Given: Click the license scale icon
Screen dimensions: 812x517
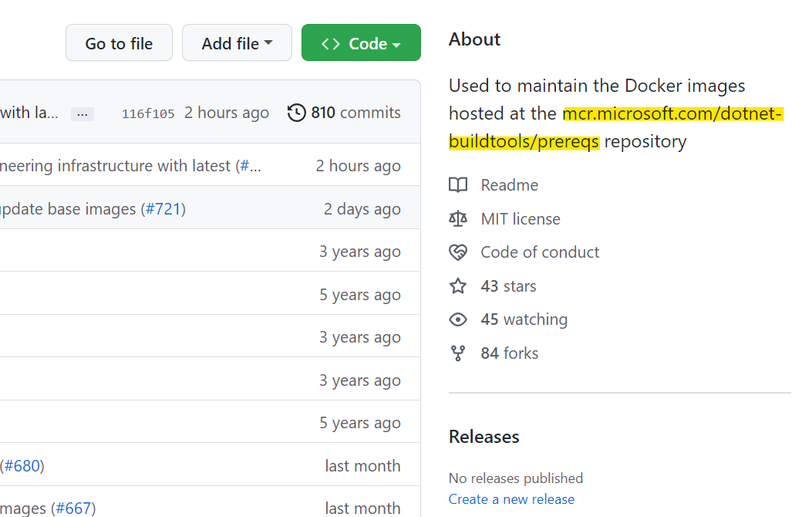Looking at the screenshot, I should 458,218.
